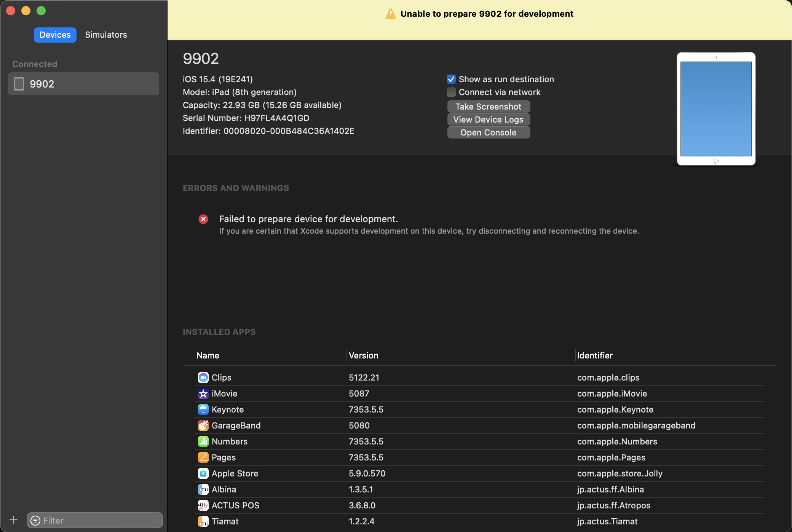Select device 9902 in Connected list
Viewport: 792px width, 532px height.
point(83,84)
